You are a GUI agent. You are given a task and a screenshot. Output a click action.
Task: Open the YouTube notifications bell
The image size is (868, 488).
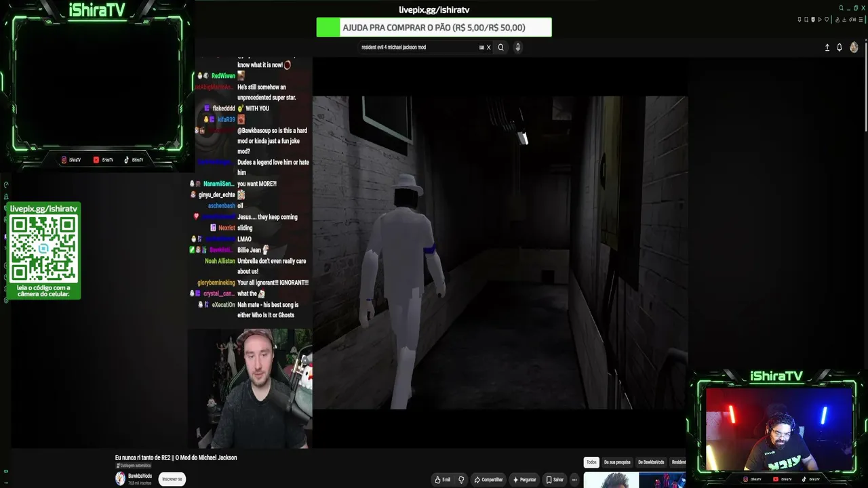point(840,47)
